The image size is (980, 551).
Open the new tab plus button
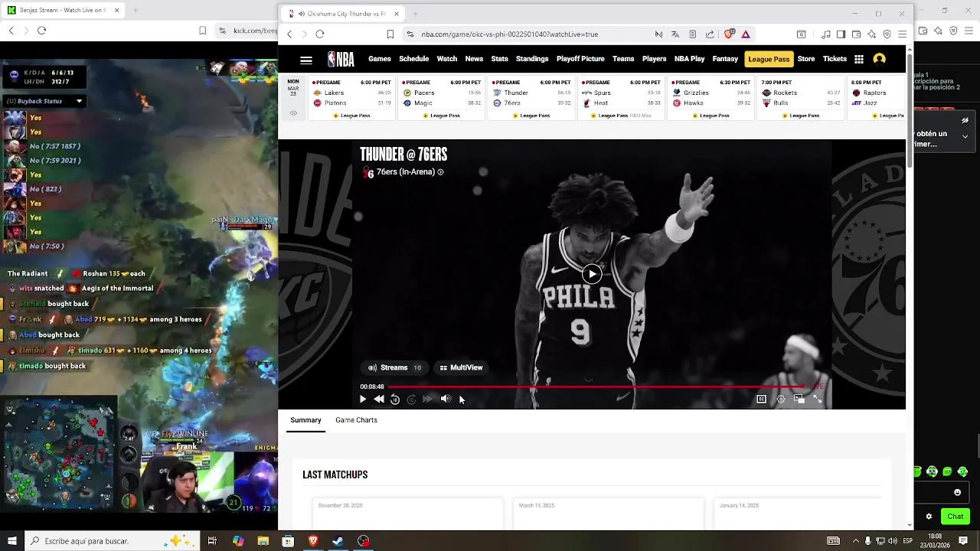pyautogui.click(x=416, y=13)
